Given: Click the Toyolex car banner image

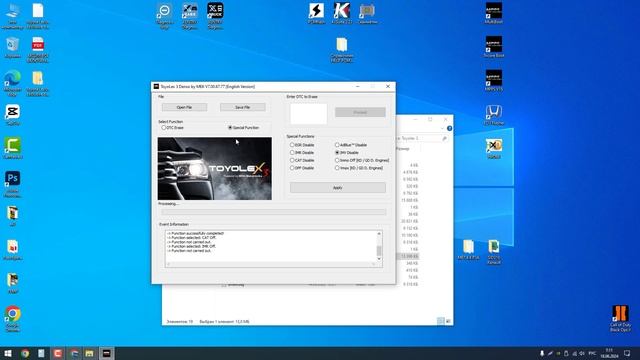Looking at the screenshot, I should 215,169.
